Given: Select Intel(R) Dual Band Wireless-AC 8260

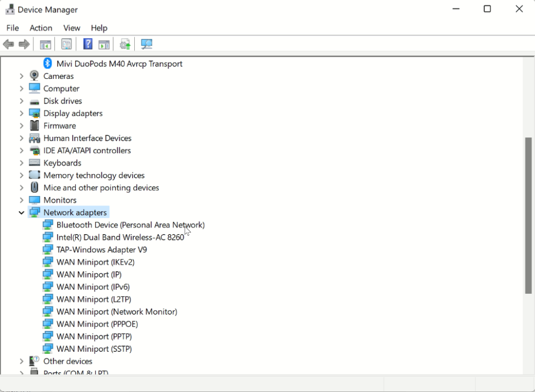Looking at the screenshot, I should pyautogui.click(x=120, y=237).
